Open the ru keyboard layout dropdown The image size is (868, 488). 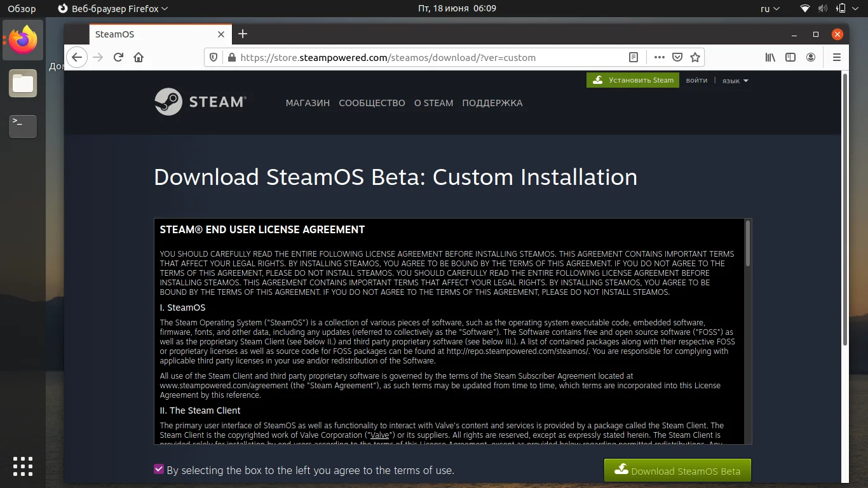point(770,9)
